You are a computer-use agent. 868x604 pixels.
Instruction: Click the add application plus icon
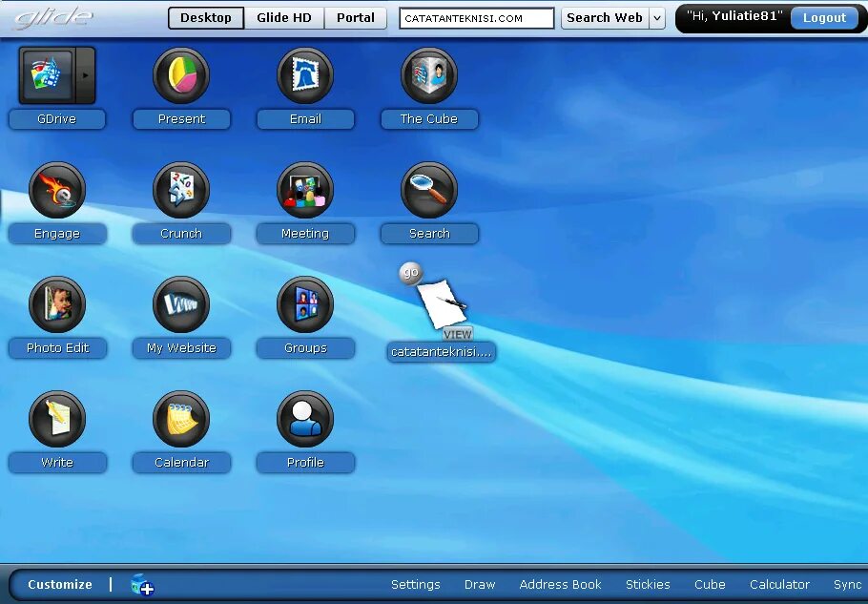(x=142, y=585)
